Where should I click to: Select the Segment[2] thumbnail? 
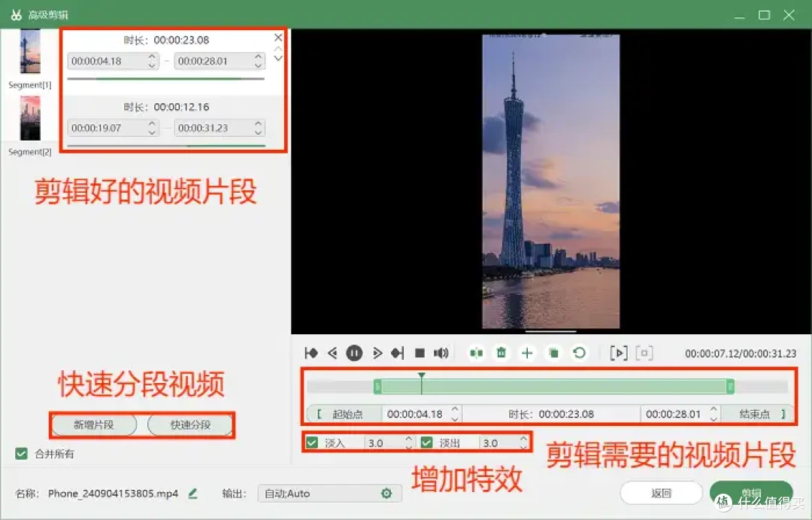(30, 118)
